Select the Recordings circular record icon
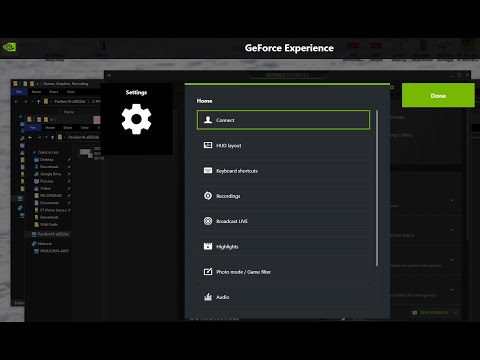The width and height of the screenshot is (480, 360). (x=208, y=196)
